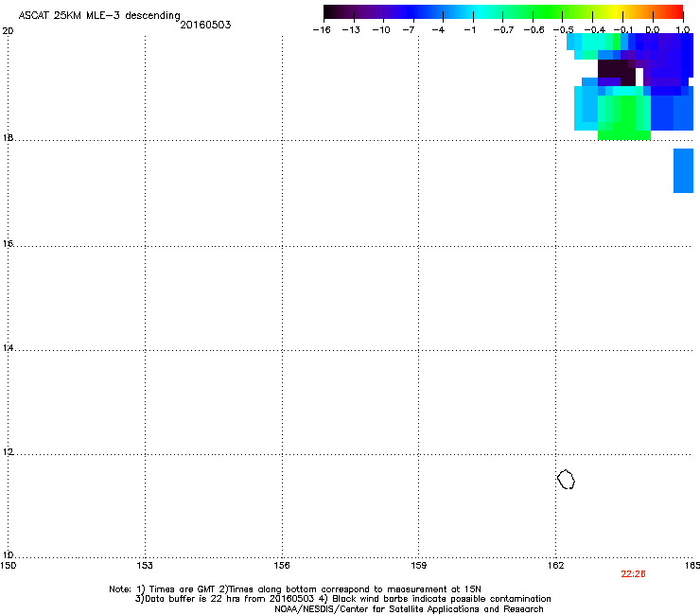Click the -16 color bar label
700x615 pixels.
point(322,30)
